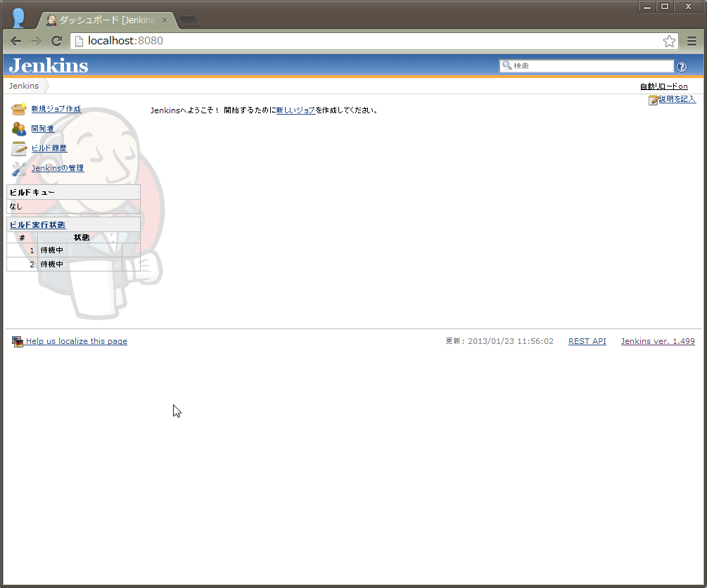
Task: Click the notepad icon beside 説明を記入
Action: coord(654,99)
